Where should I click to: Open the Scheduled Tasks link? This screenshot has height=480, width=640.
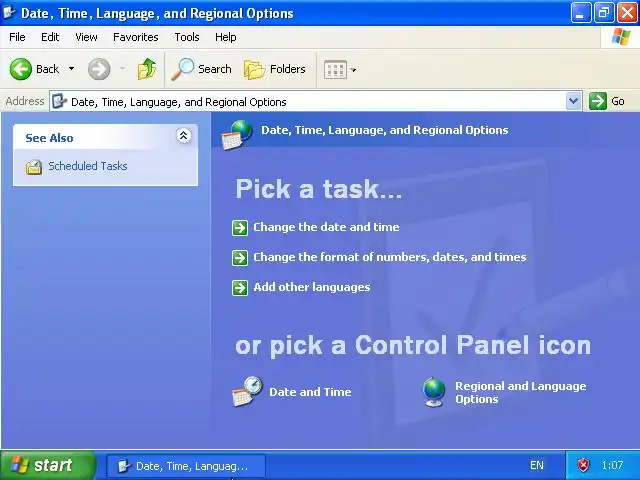coord(88,166)
